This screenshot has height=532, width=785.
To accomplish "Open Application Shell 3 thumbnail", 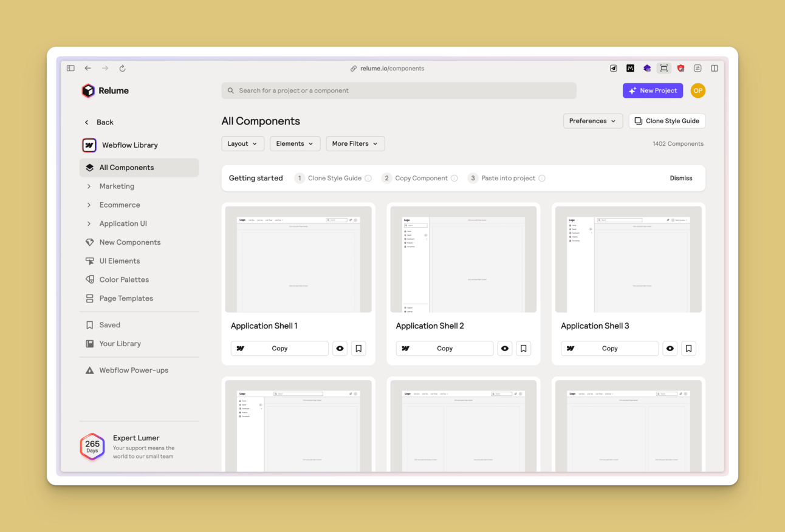I will 628,259.
